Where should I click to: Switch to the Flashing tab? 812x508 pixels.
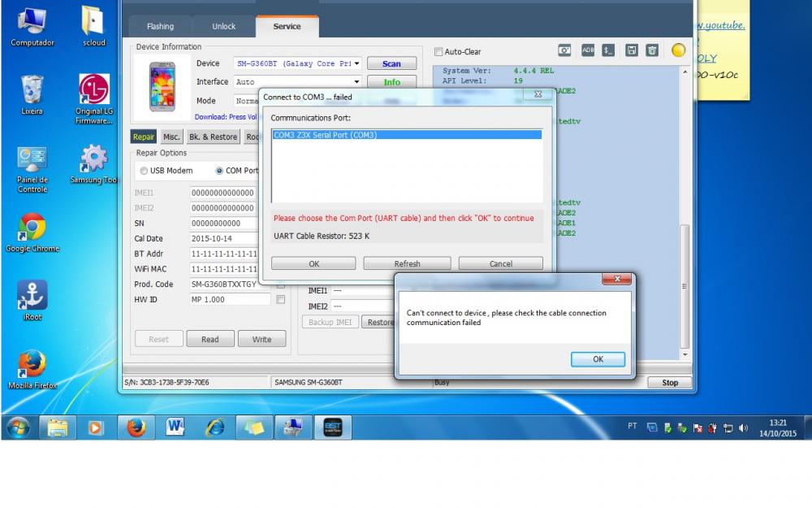pyautogui.click(x=161, y=27)
